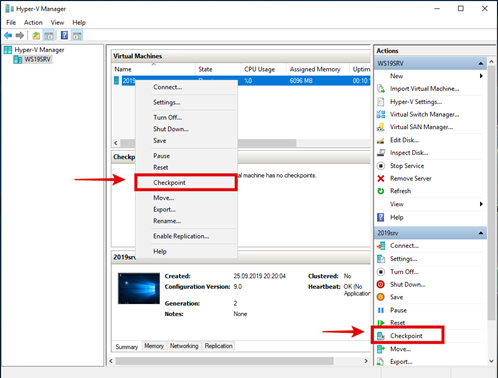This screenshot has width=498, height=378.
Task: Click the Show/Hide Console Tree toolbar icon
Action: tap(49, 35)
